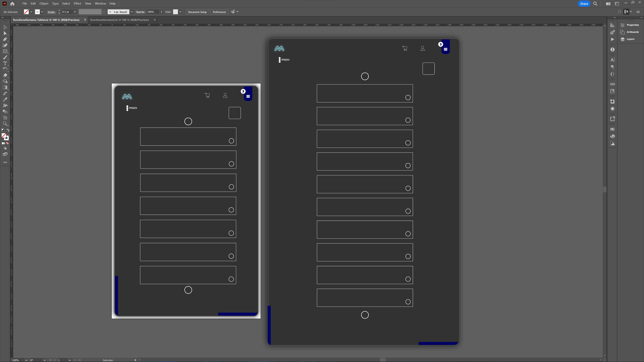Screen dimensions: 644x362
Task: Switch to functionalScreens3.ai tab
Action: click(119, 20)
